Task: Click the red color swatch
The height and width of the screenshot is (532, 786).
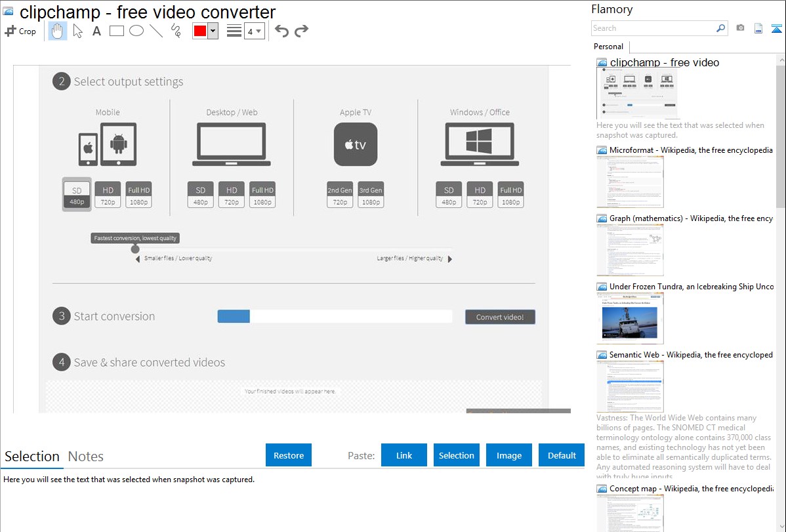Action: (200, 31)
